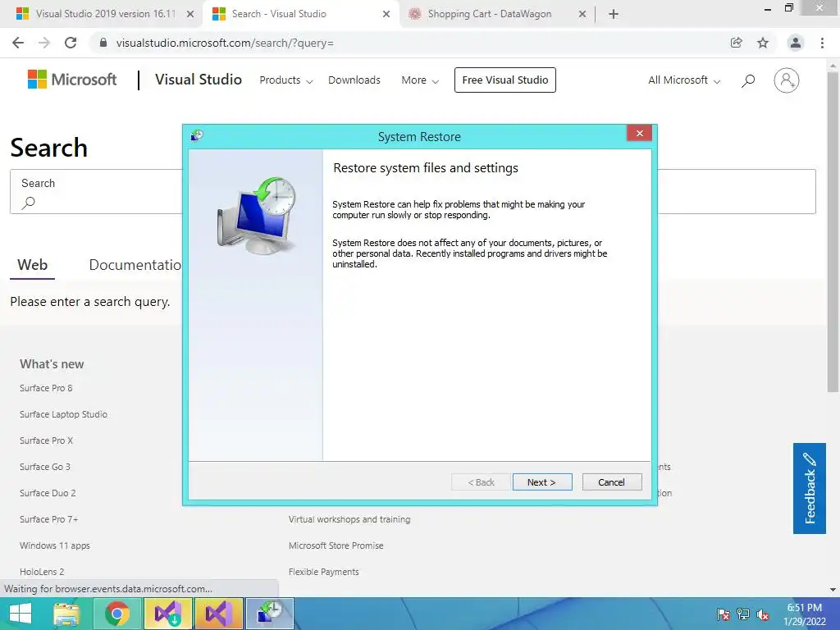The image size is (840, 630).
Task: Close the Shopping Cart - DataWagon tab
Action: click(x=582, y=14)
